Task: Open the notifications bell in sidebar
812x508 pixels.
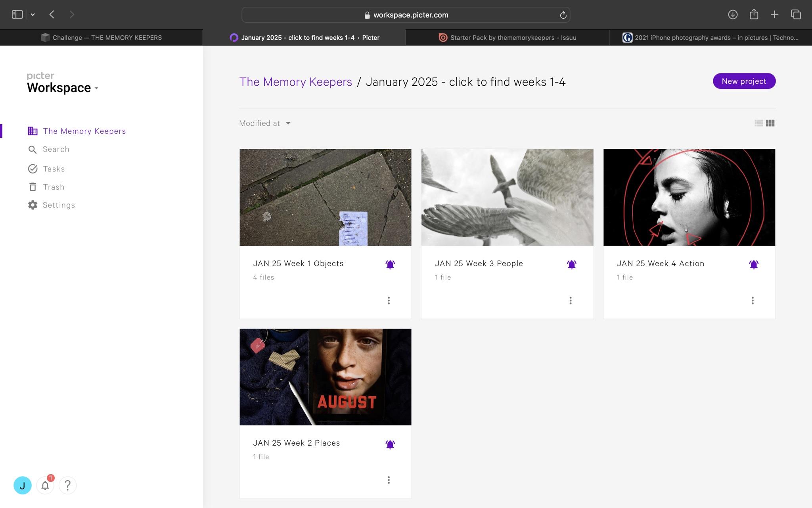Action: point(45,485)
